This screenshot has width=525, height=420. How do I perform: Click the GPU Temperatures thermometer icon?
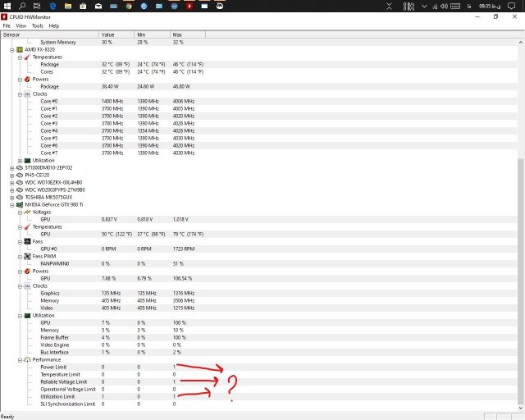26,226
